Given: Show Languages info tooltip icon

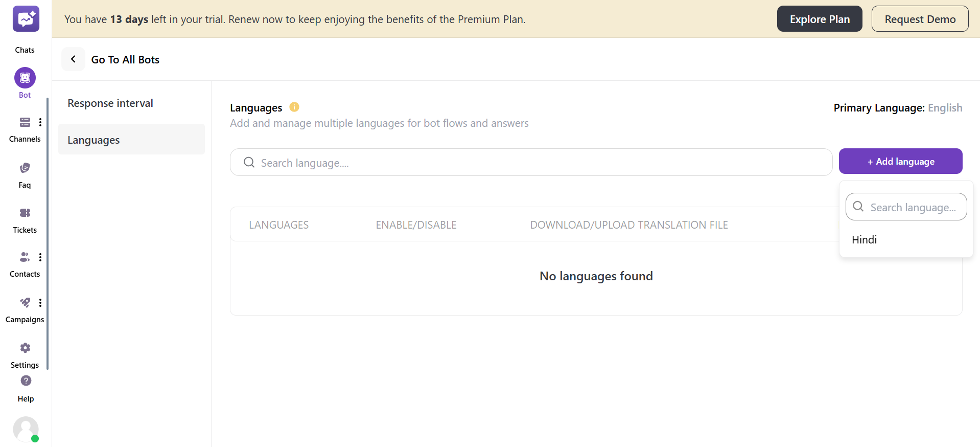Looking at the screenshot, I should (294, 107).
